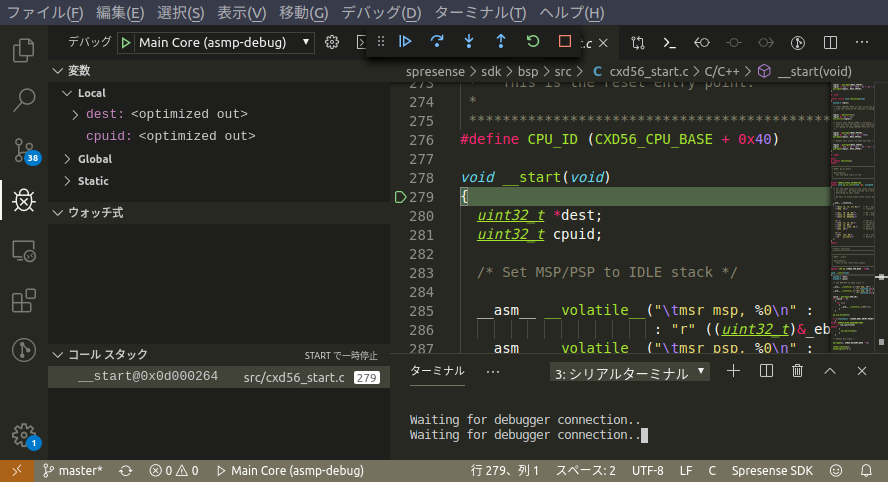The width and height of the screenshot is (888, 482).
Task: Open errors and warnings count in status bar
Action: click(174, 471)
